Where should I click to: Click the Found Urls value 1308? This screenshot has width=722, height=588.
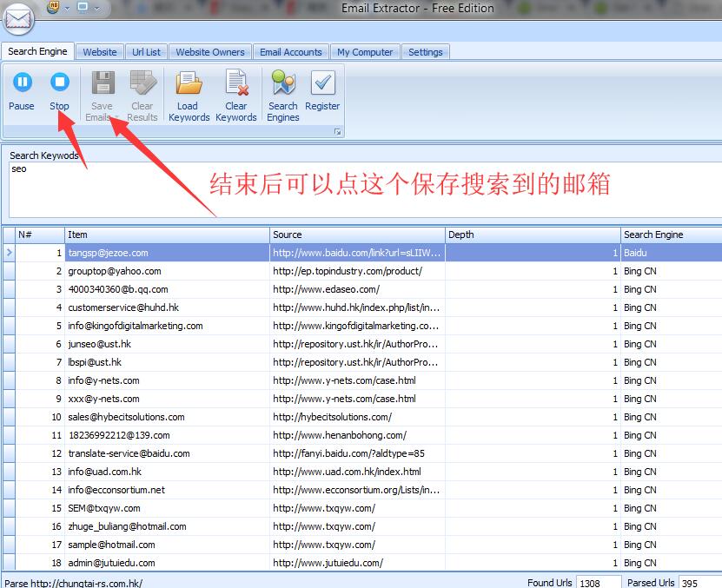pos(598,583)
